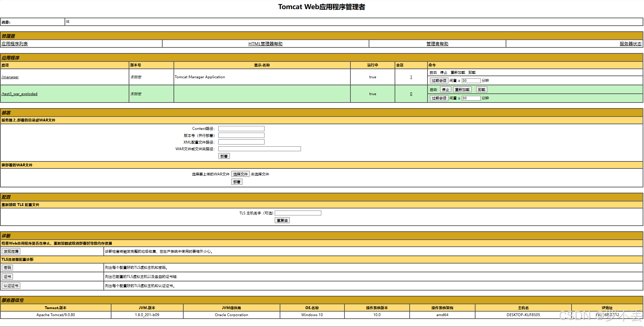Viewport: 644px width, 327px height.
Task: Focus the 版本号 (并行部署) input field
Action: (x=241, y=135)
